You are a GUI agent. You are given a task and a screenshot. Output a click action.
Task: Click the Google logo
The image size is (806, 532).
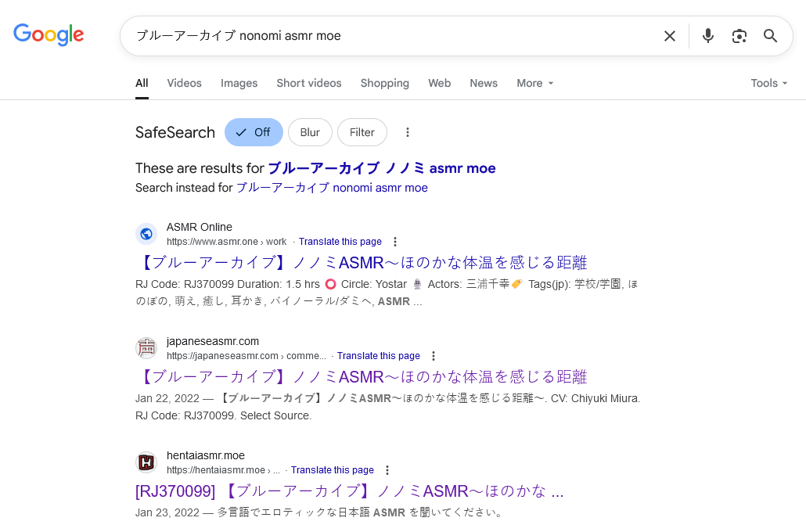click(x=49, y=34)
